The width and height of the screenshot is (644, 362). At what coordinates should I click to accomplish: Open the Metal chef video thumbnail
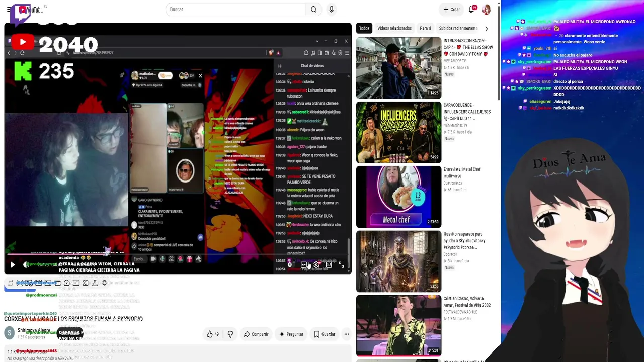(x=398, y=197)
